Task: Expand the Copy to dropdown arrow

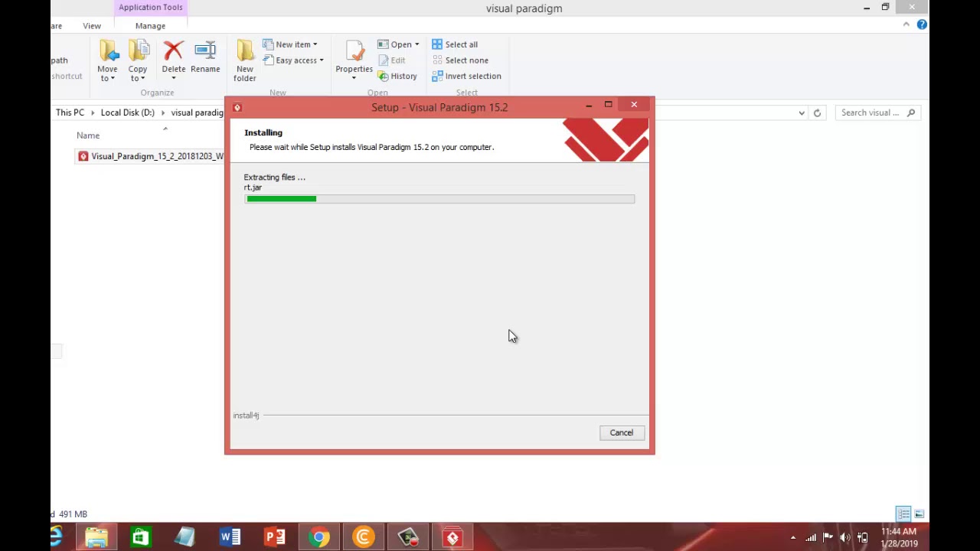Action: pyautogui.click(x=143, y=78)
